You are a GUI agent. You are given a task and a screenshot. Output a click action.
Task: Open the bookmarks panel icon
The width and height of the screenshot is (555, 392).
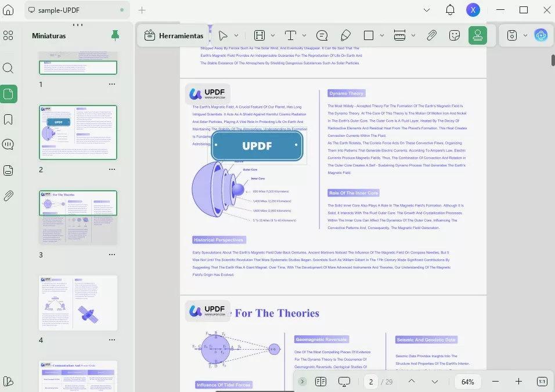coord(8,119)
